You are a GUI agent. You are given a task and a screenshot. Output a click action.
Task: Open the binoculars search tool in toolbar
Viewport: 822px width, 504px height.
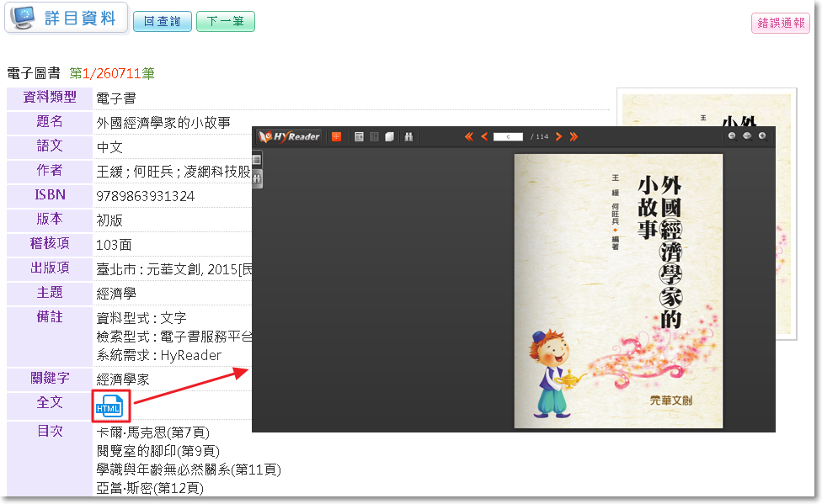coord(408,136)
